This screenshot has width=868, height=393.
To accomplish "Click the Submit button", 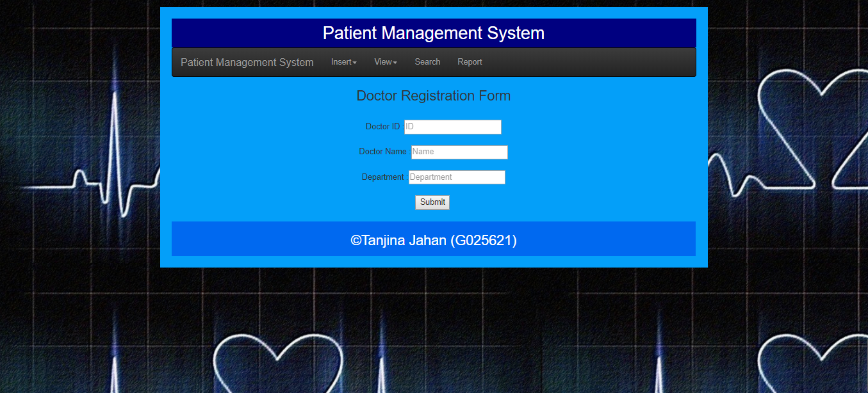I will point(432,202).
